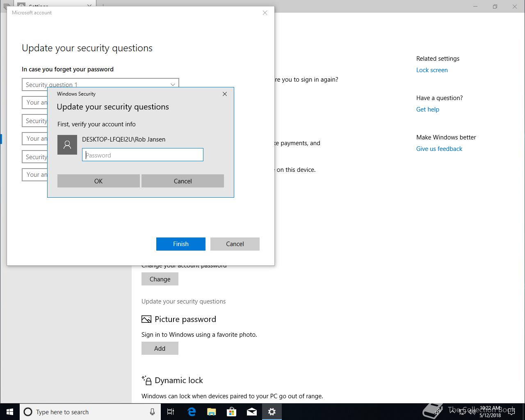
Task: Click the Settings gear taskbar icon
Action: 272,412
